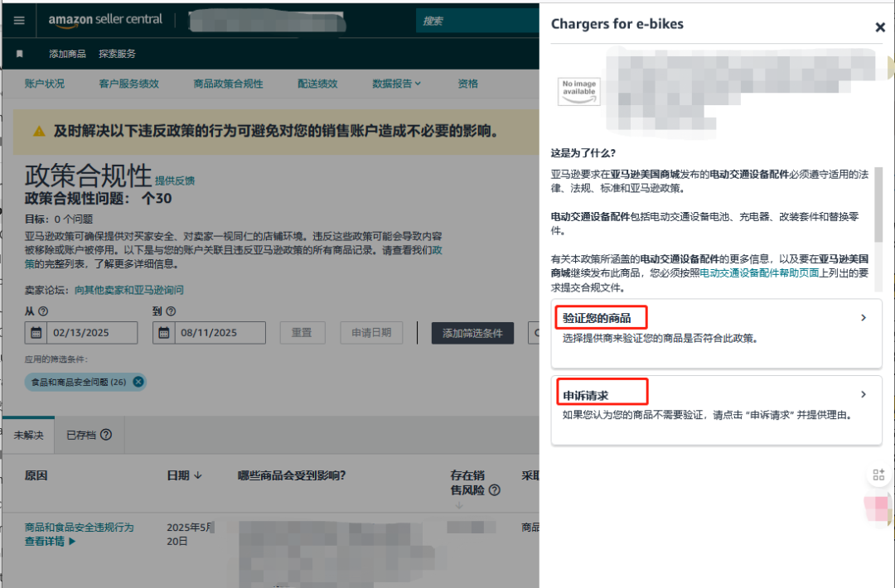
Task: Open the calendar for the 02/13/2025 start date
Action: coord(36,332)
